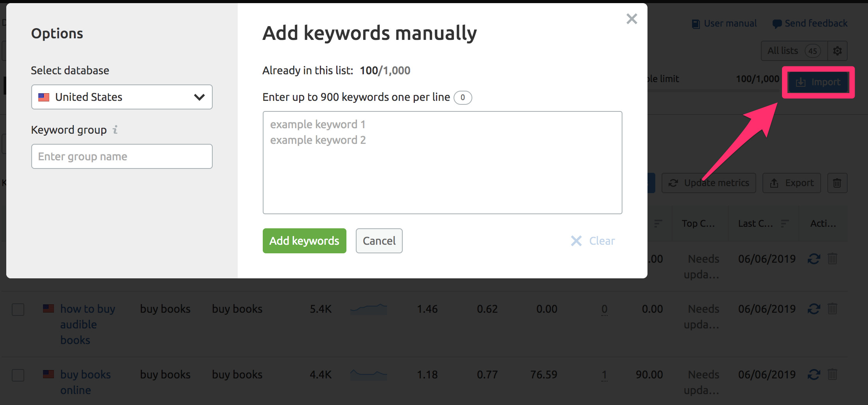Refresh metrics for buy books online row
The width and height of the screenshot is (868, 405).
[814, 375]
